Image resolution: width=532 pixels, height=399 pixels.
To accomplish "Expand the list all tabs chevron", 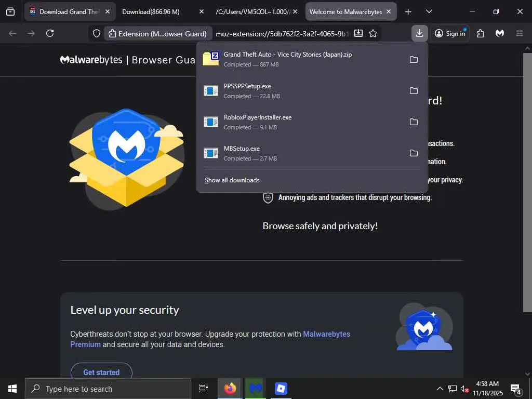I will point(429,11).
